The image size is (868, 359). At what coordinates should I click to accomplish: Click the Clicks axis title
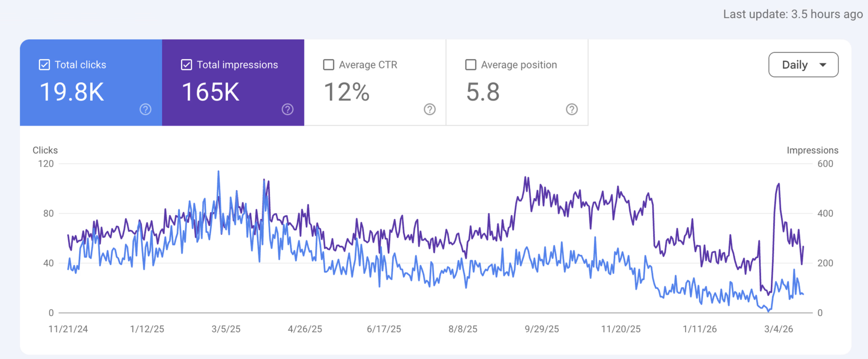pyautogui.click(x=45, y=150)
